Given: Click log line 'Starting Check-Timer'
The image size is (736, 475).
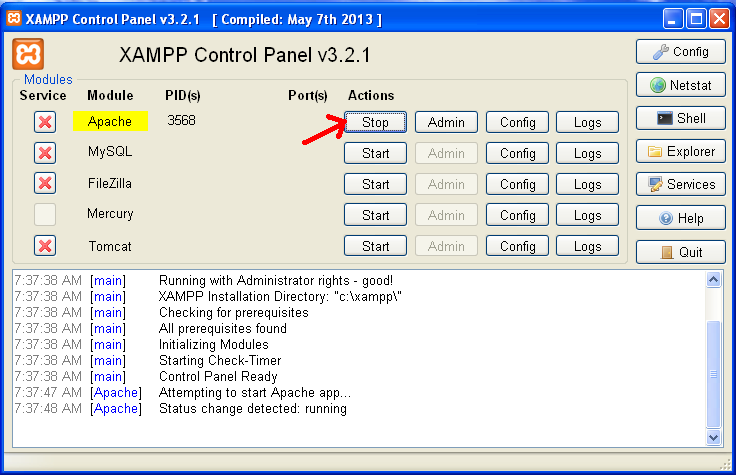Looking at the screenshot, I should tap(220, 360).
